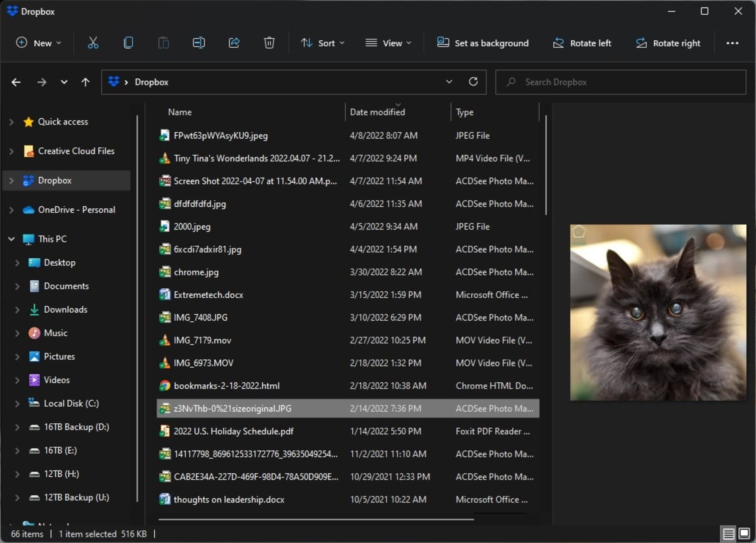Click the Paste icon in toolbar
The height and width of the screenshot is (543, 756).
[x=163, y=43]
